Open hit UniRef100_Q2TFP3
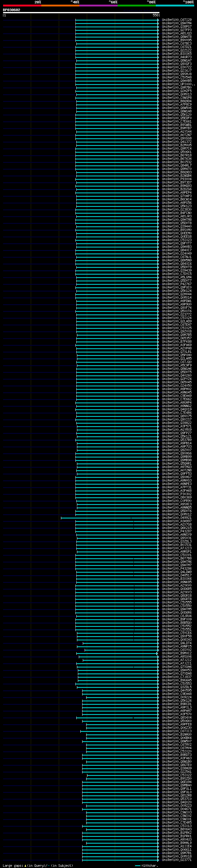 [177, 30]
